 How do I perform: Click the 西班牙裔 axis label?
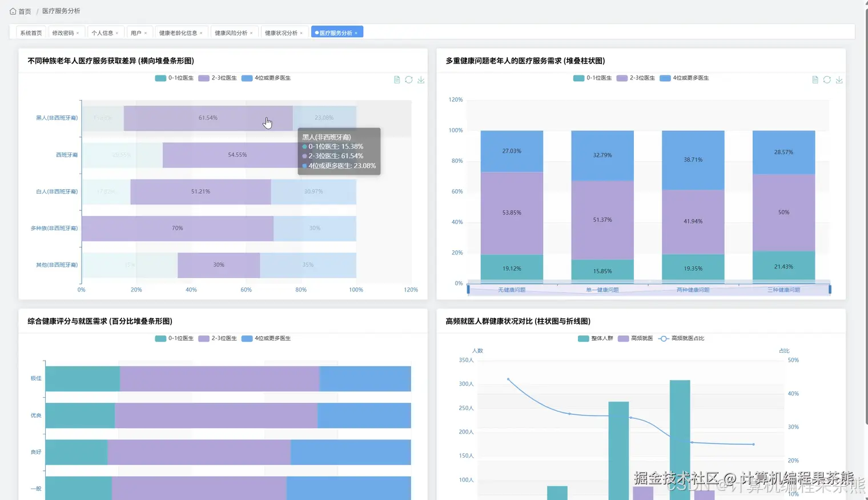[x=67, y=155]
